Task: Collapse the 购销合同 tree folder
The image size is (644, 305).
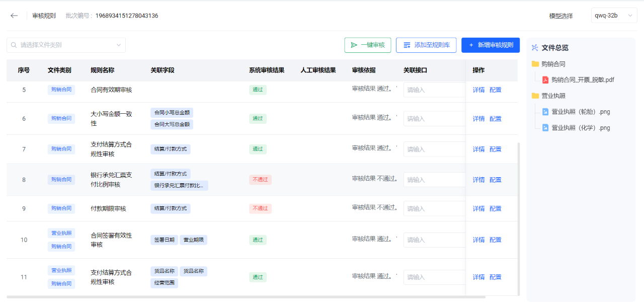Action: (x=553, y=64)
